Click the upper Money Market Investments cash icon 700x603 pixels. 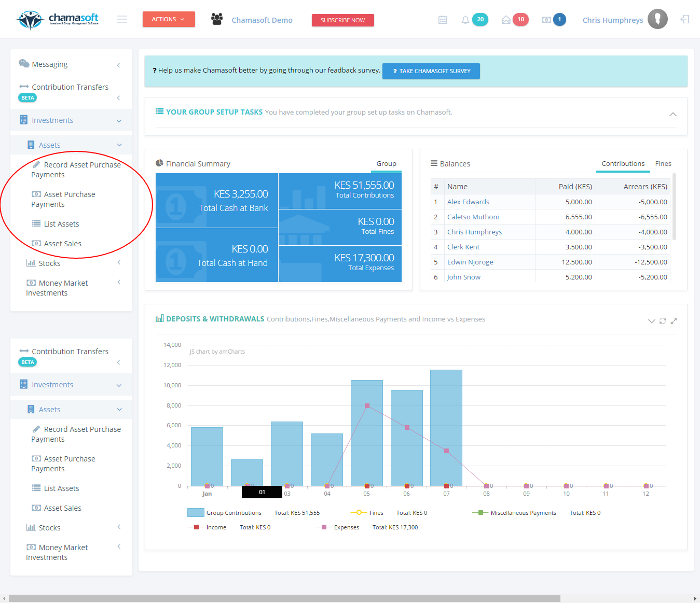tap(31, 283)
